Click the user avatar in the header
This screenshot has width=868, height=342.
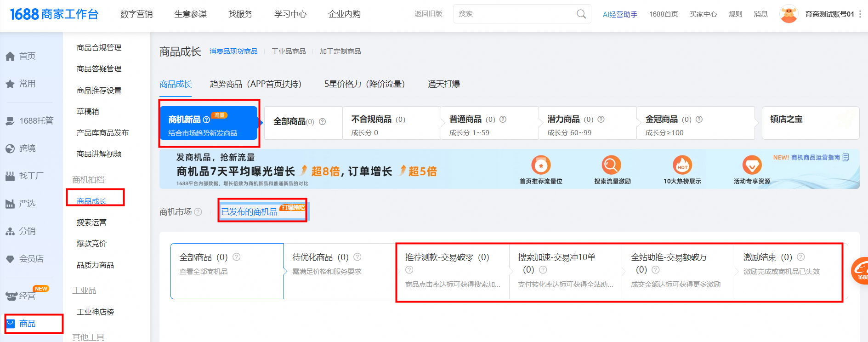tap(789, 14)
